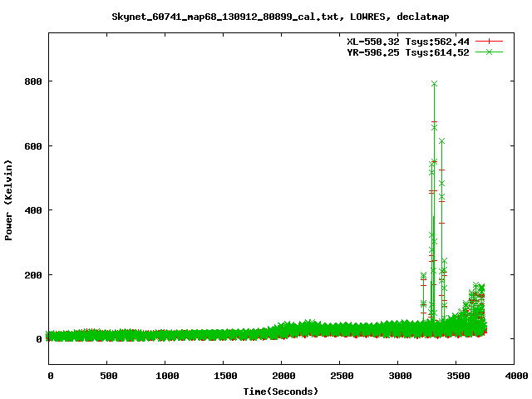
Task: Click the 3500 x-axis tick label
Action: click(458, 376)
